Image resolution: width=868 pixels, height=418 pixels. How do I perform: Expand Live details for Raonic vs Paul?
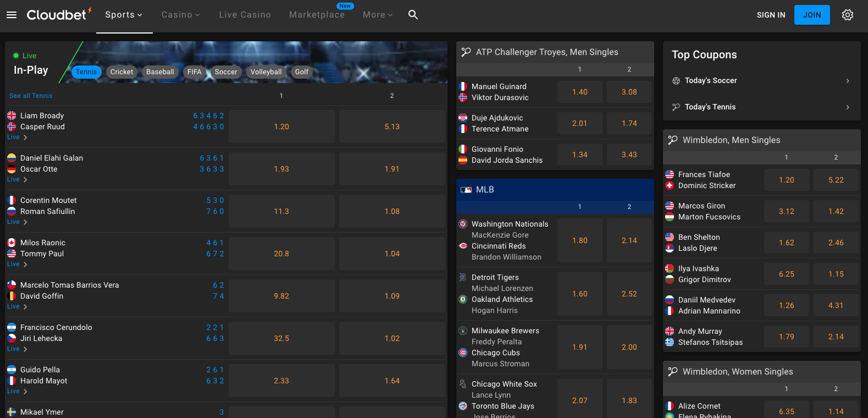coord(17,265)
